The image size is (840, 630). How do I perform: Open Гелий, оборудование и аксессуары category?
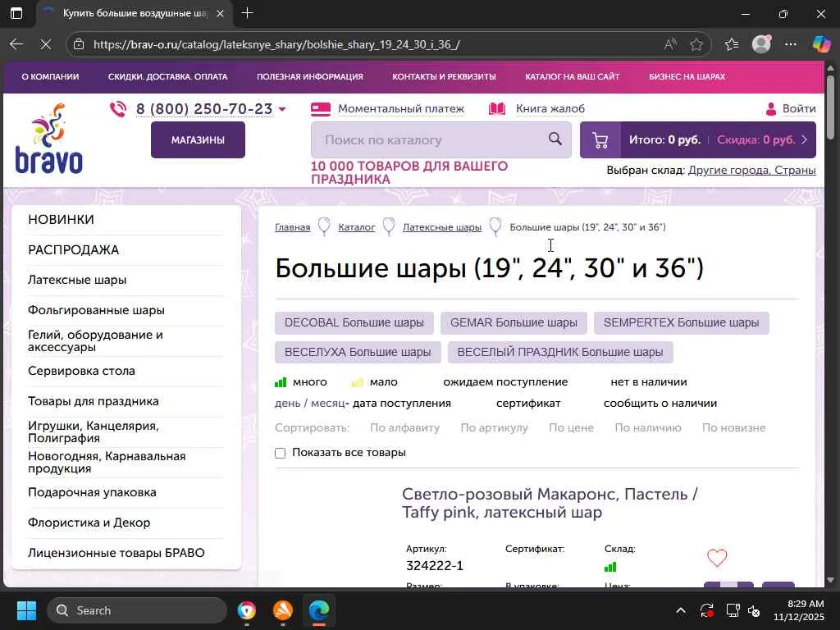click(x=95, y=340)
